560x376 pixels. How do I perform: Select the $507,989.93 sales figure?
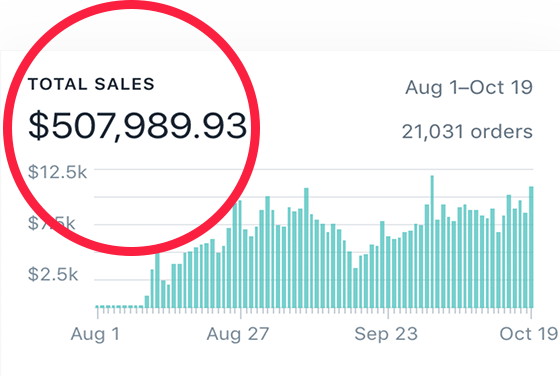click(x=138, y=125)
